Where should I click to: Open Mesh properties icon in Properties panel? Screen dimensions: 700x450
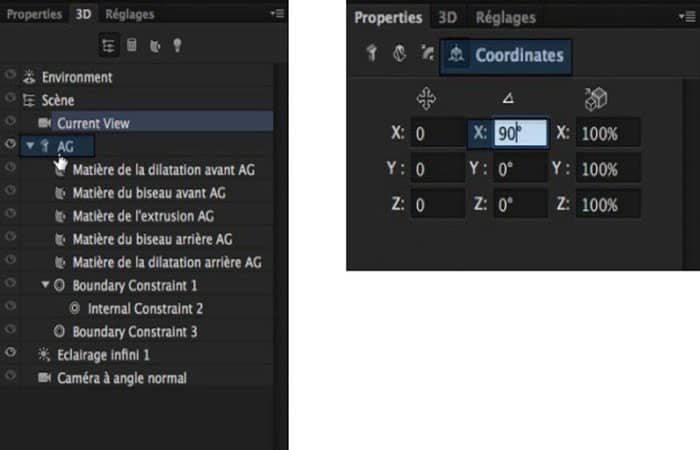pos(372,55)
